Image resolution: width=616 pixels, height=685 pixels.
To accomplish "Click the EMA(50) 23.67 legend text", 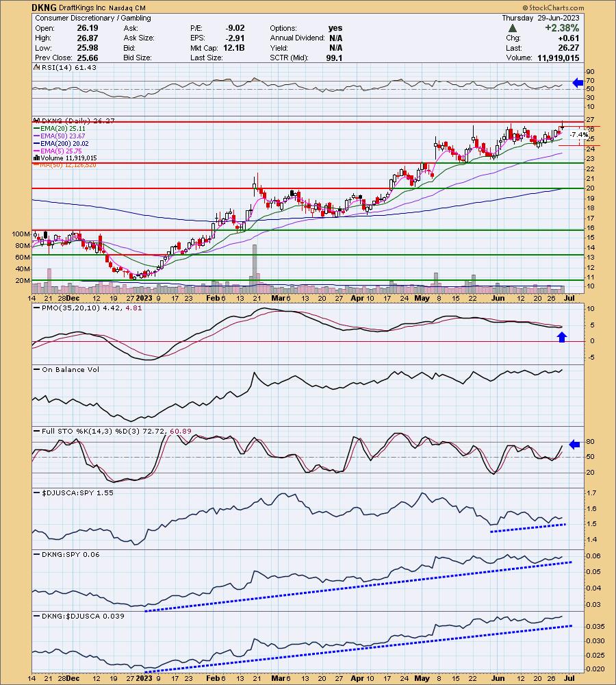I will [x=63, y=136].
